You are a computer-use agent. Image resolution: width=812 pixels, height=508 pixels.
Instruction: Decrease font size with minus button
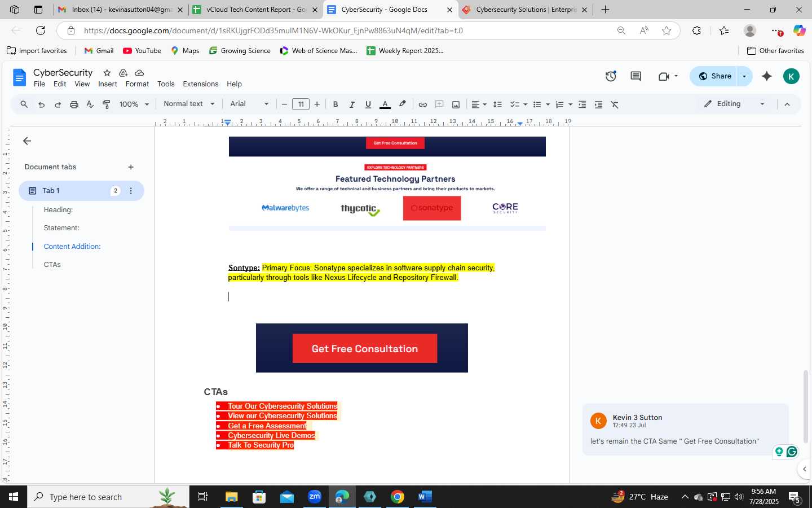(x=285, y=104)
